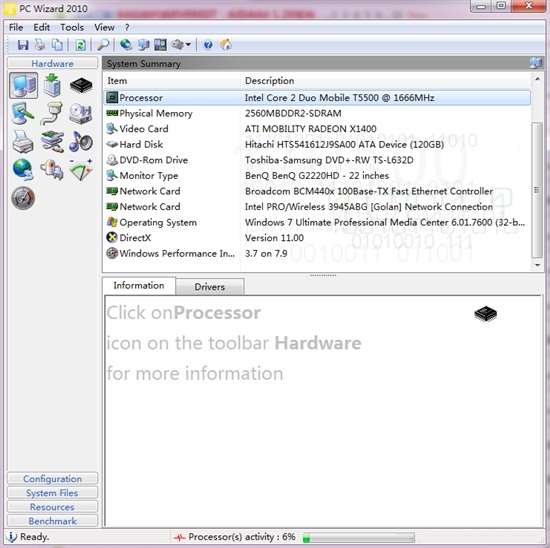This screenshot has width=550, height=548.
Task: Click the Hardware section button
Action: (x=52, y=64)
